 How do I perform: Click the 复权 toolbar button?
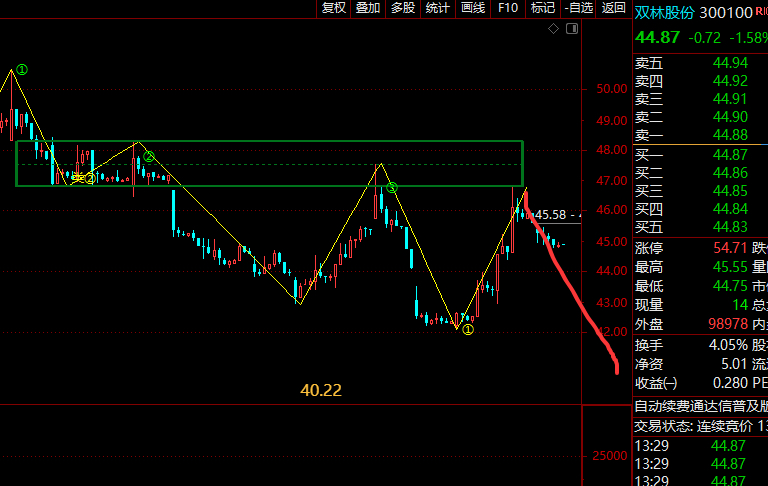click(x=334, y=8)
